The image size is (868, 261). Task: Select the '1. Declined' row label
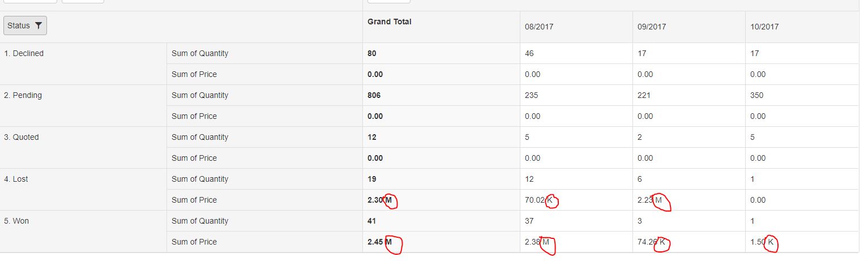pyautogui.click(x=24, y=53)
